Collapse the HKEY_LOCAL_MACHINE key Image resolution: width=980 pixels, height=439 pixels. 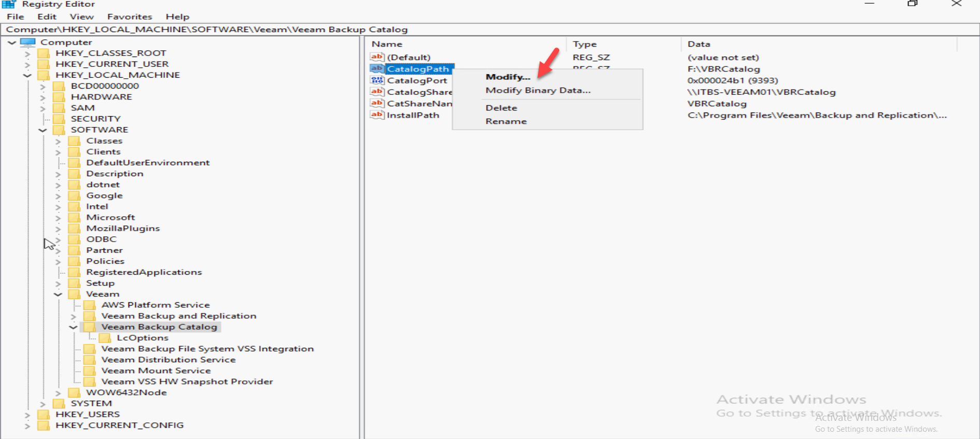point(27,75)
